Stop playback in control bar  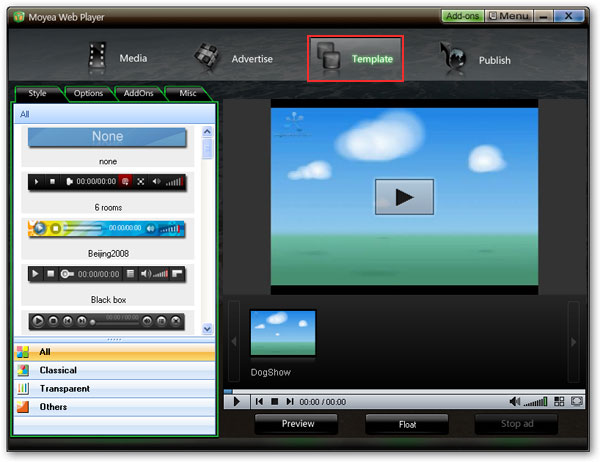(274, 402)
